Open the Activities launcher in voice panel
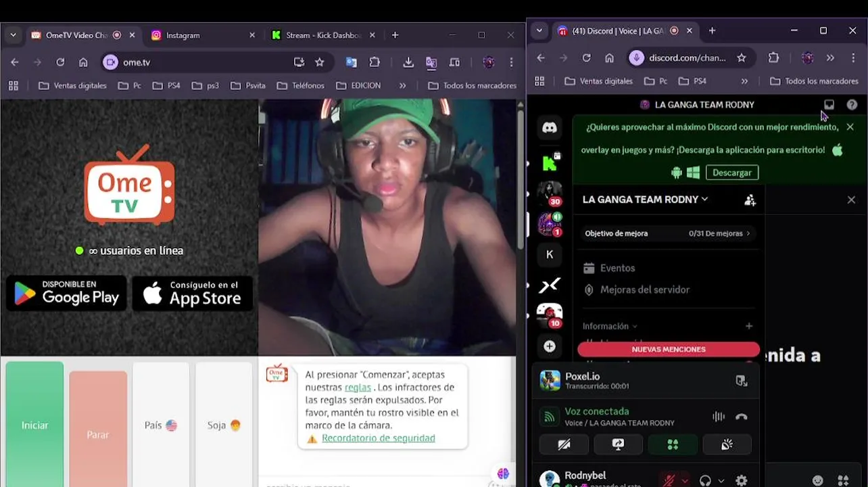868x487 pixels. tap(673, 444)
